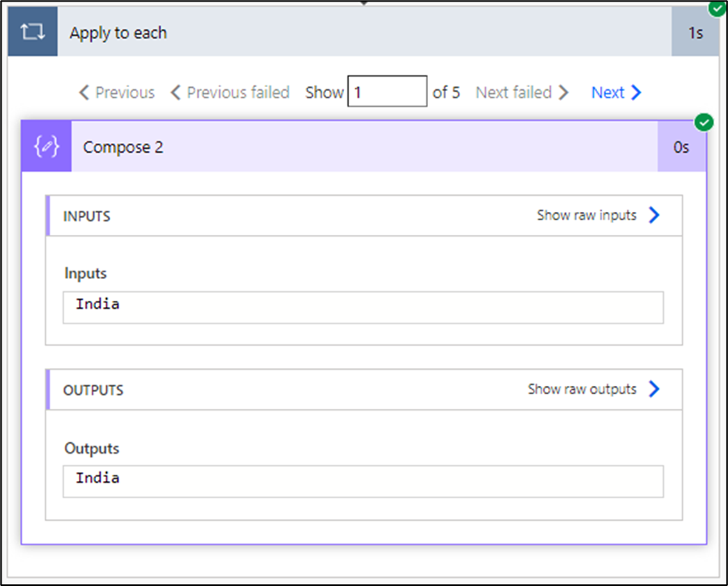The height and width of the screenshot is (586, 728).
Task: Click the green checkmark on Apply to each
Action: tap(717, 9)
